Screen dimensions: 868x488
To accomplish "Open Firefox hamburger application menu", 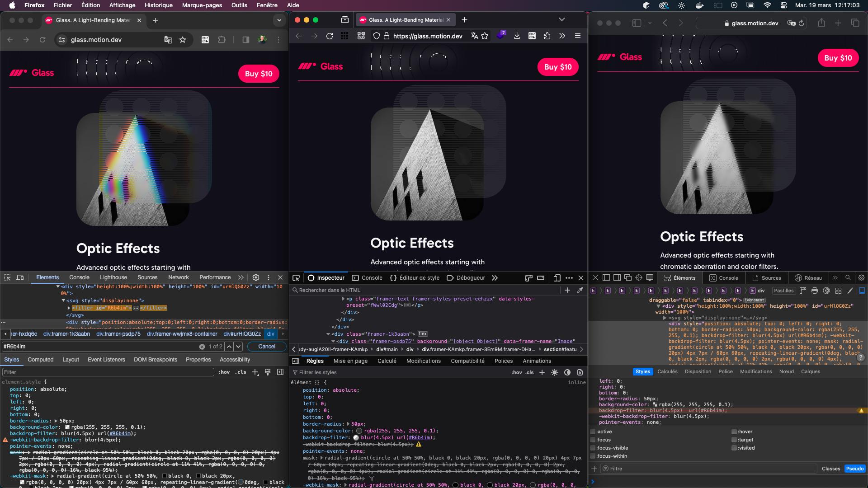I will click(578, 36).
